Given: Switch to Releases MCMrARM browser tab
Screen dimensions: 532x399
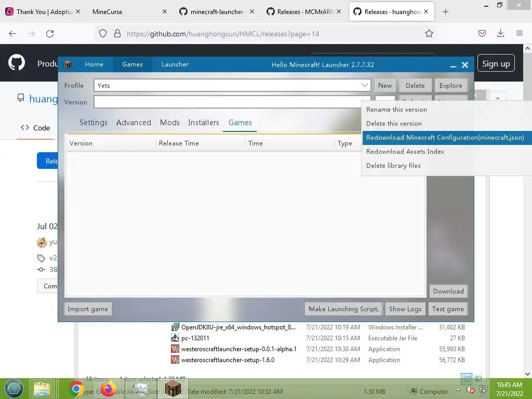Looking at the screenshot, I should coord(304,11).
